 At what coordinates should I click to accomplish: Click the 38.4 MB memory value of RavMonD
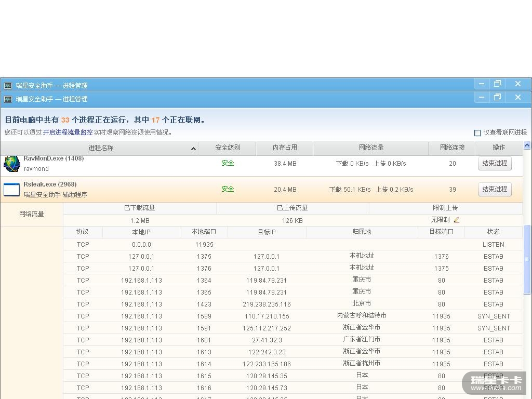pos(285,164)
